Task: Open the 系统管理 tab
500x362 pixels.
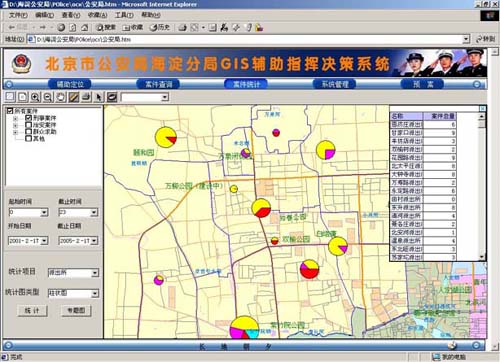Action: (334, 84)
